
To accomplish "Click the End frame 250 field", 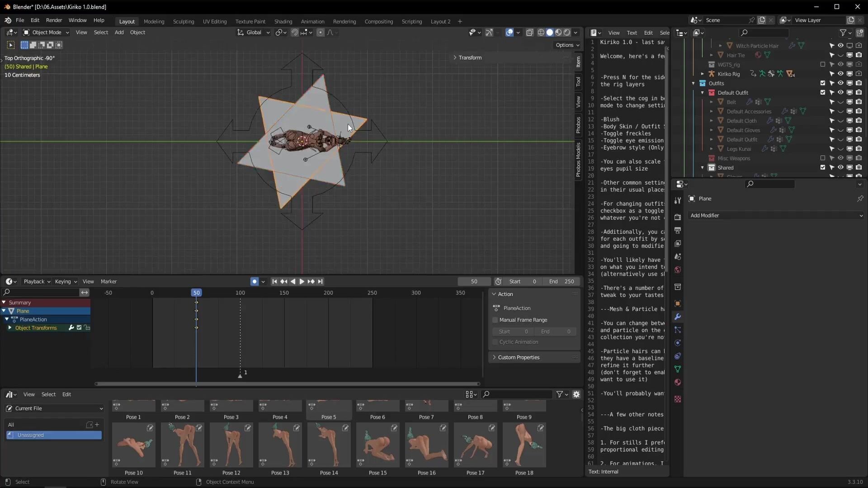I will tap(561, 281).
